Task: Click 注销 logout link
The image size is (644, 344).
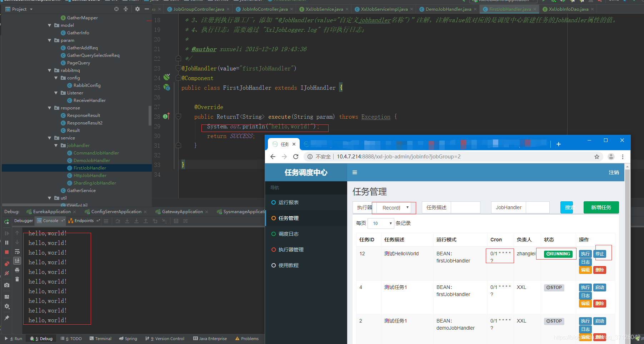Action: 614,172
